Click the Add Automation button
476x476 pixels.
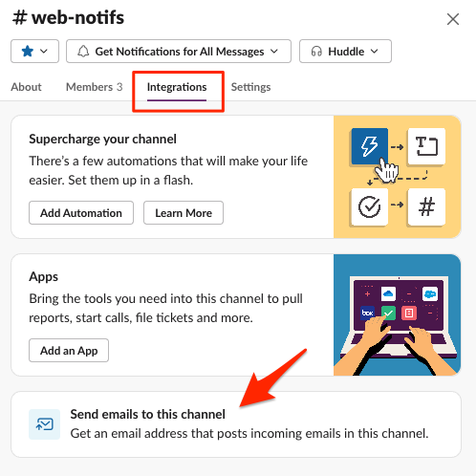pyautogui.click(x=81, y=212)
